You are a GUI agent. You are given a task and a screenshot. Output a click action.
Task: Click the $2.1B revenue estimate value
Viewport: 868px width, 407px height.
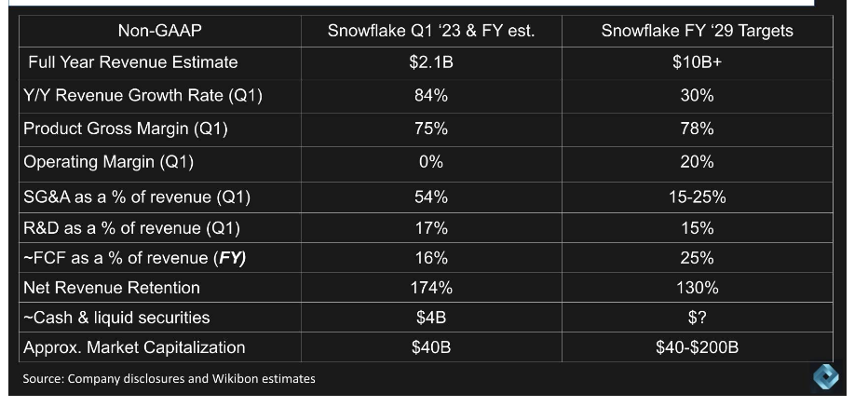click(x=431, y=62)
